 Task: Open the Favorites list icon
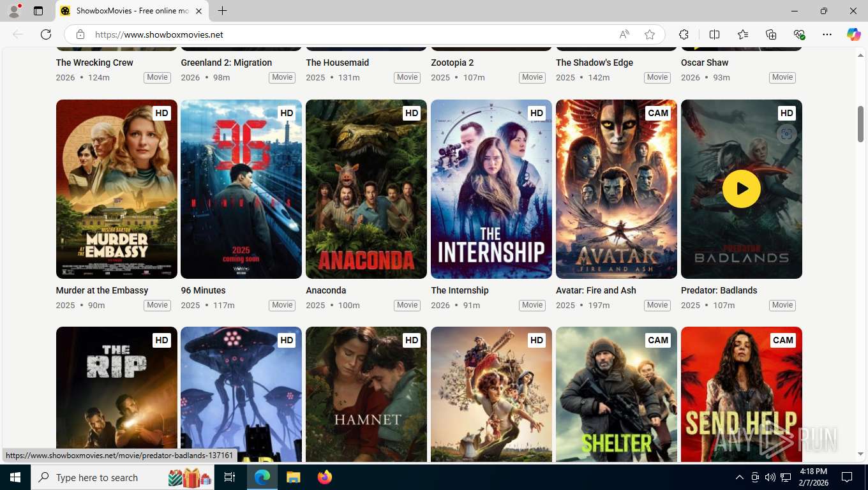pyautogui.click(x=743, y=34)
